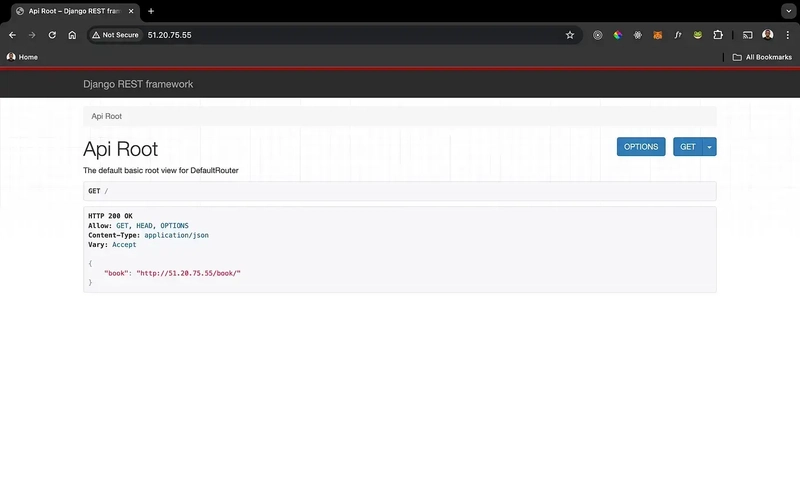
Task: Open the Chrome profile avatar
Action: click(767, 35)
